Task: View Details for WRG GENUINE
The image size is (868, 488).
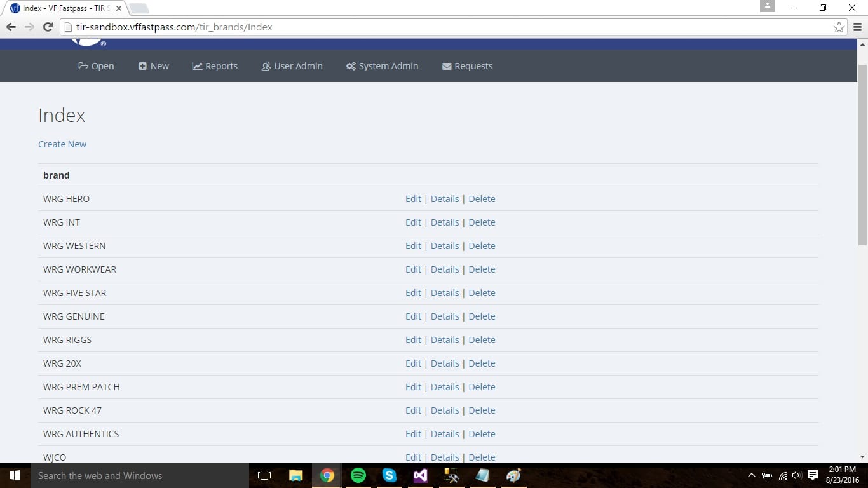Action: tap(445, 316)
